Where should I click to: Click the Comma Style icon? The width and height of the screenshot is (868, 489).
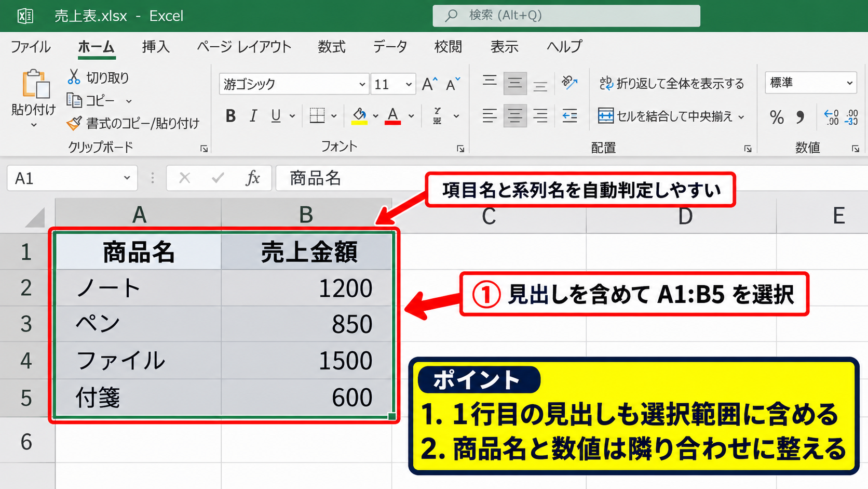(801, 117)
